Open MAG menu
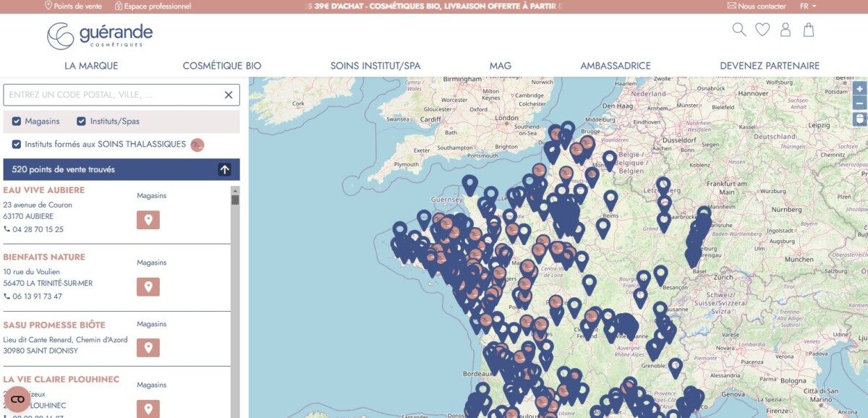This screenshot has height=418, width=868. point(501,66)
